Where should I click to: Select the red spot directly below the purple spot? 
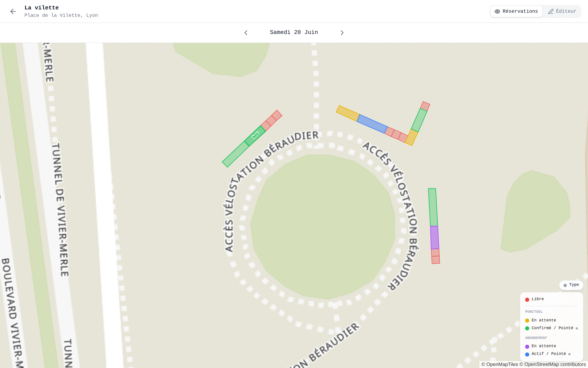[435, 253]
